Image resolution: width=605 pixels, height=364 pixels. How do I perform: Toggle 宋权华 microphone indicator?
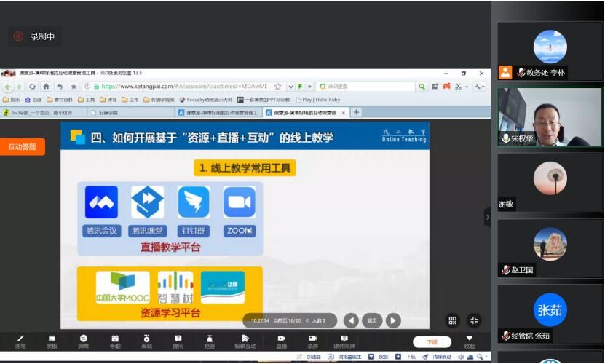pyautogui.click(x=505, y=138)
